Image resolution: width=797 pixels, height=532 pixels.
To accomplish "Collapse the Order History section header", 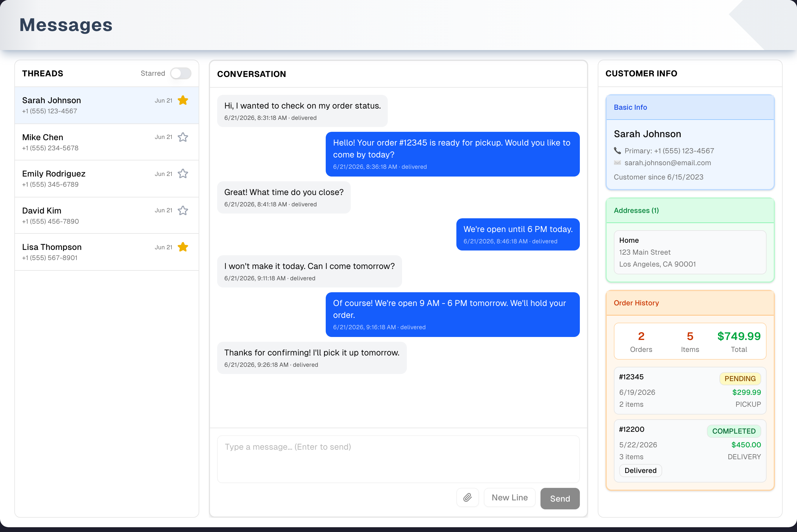I will [690, 303].
